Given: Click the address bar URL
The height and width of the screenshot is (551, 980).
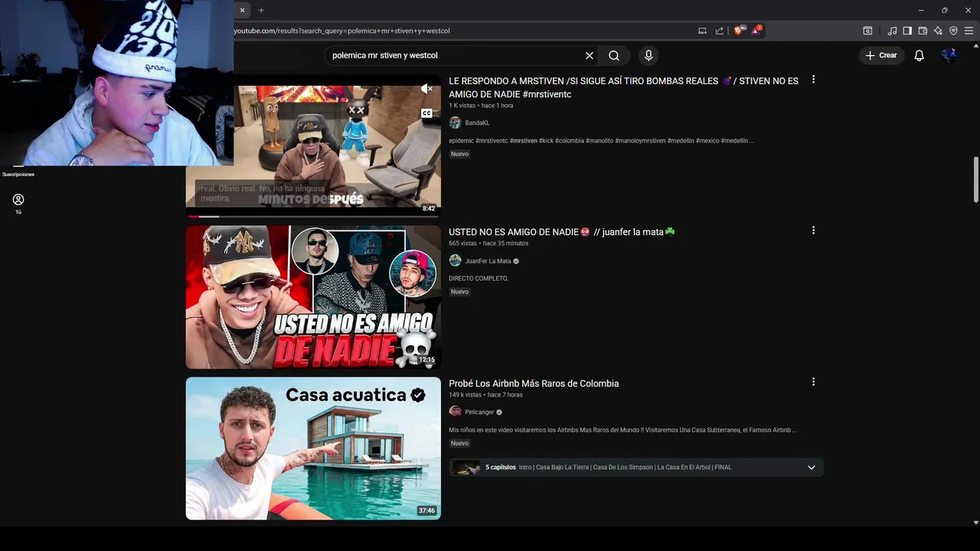Looking at the screenshot, I should (341, 31).
